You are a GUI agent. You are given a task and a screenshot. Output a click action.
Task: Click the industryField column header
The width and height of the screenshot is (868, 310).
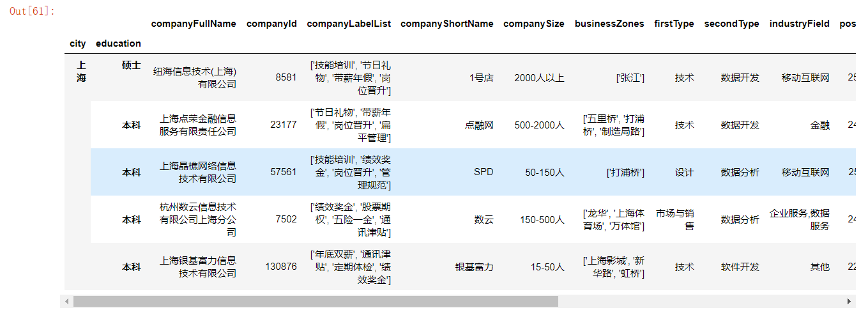pyautogui.click(x=800, y=24)
